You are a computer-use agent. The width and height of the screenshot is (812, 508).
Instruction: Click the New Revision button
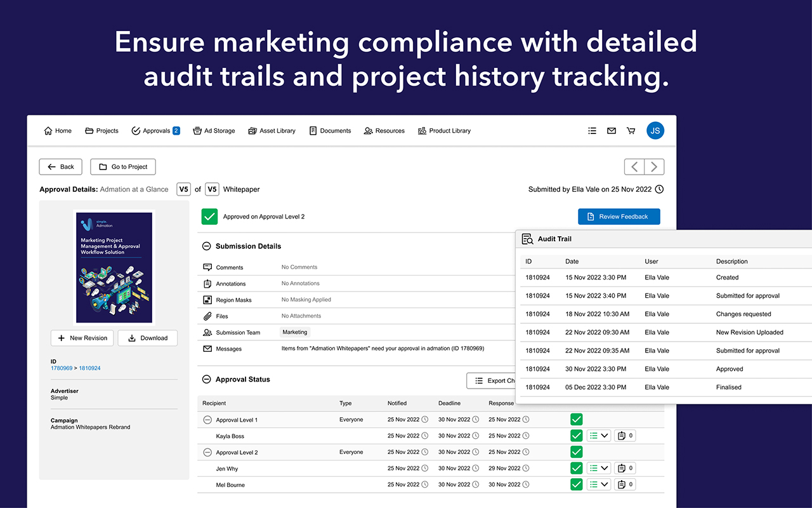click(82, 338)
